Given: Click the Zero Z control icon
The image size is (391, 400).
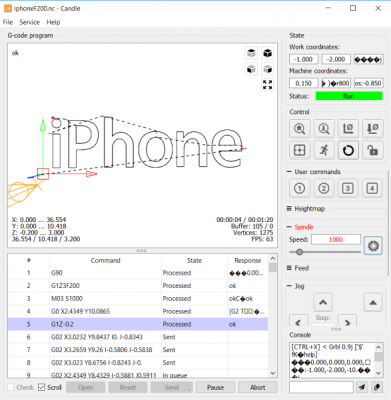Looking at the screenshot, I should click(x=372, y=129).
